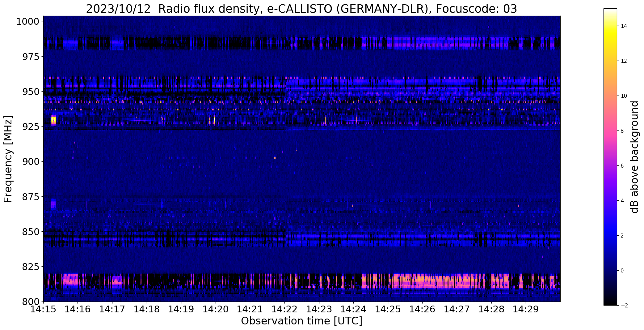Viewport: 644px width, 330px height.
Task: Click the 825 MHz frequency tick label
Action: (x=31, y=267)
